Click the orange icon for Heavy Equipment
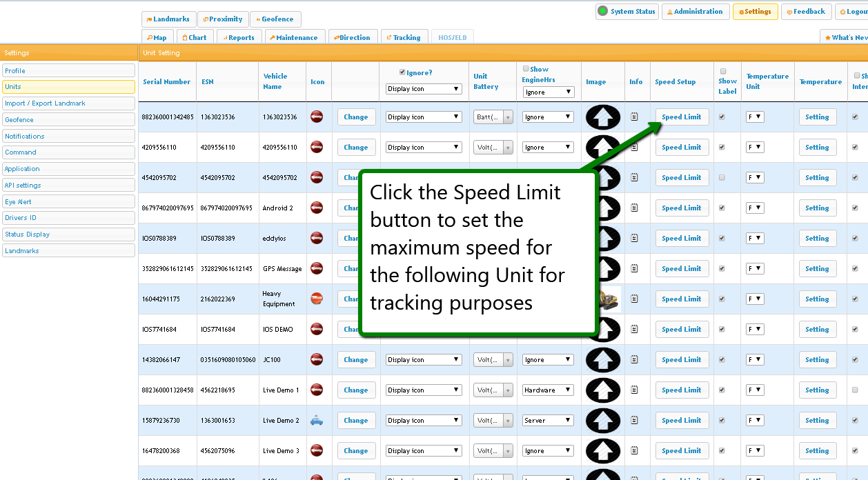Screen dimensions: 868x480 coord(317,299)
